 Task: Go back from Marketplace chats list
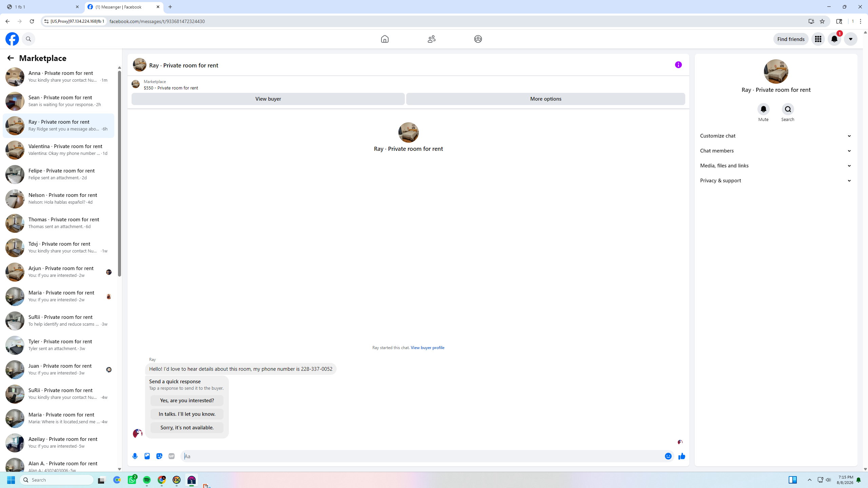(11, 58)
